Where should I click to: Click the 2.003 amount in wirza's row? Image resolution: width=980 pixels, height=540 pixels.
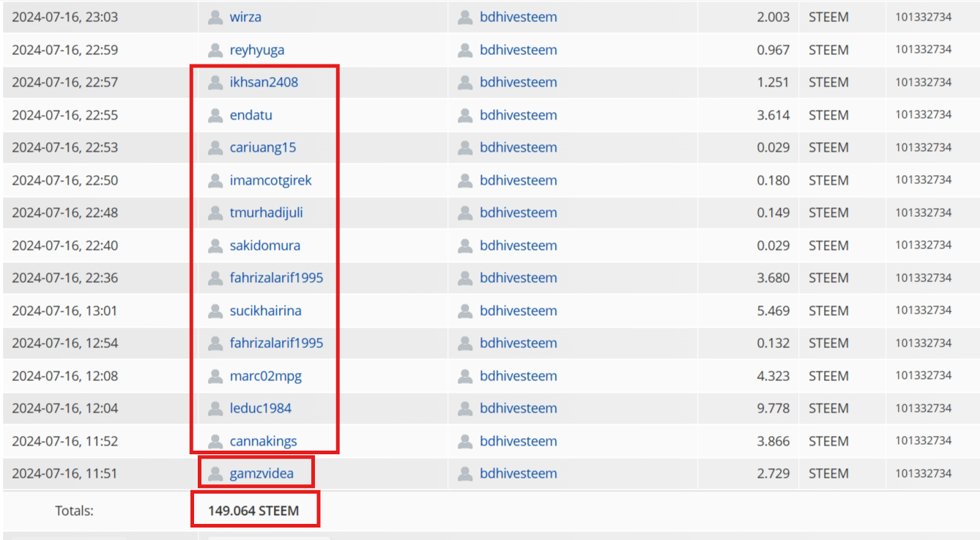(x=773, y=17)
